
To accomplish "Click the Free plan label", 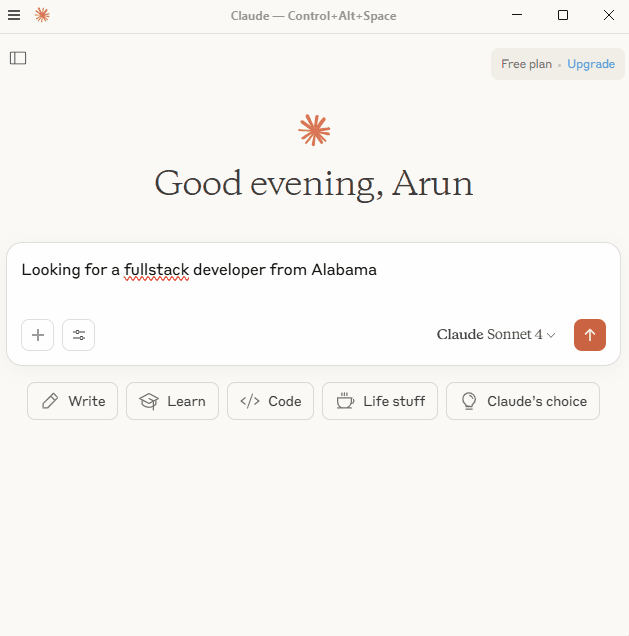I will [x=526, y=64].
